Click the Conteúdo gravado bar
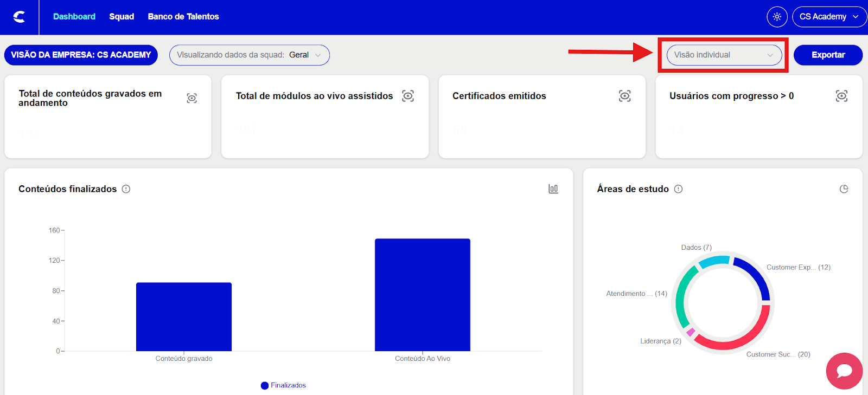Image resolution: width=868 pixels, height=395 pixels. click(184, 317)
